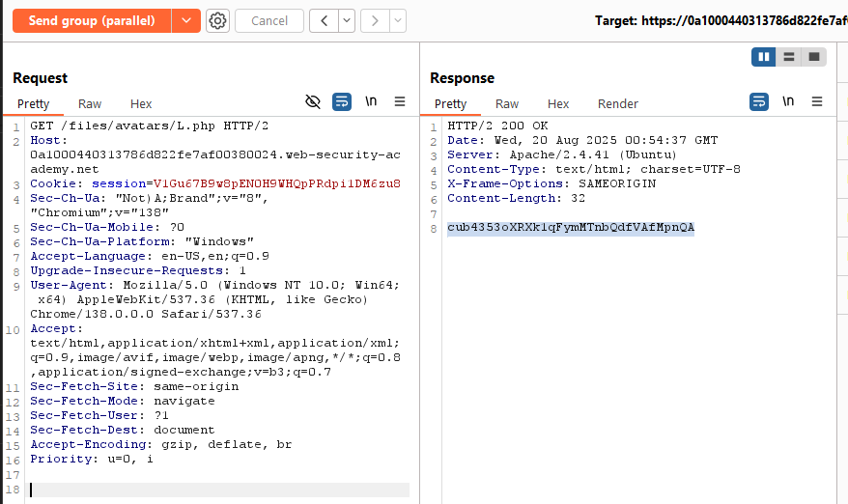Switch to the Raw tab in Request

tap(90, 103)
